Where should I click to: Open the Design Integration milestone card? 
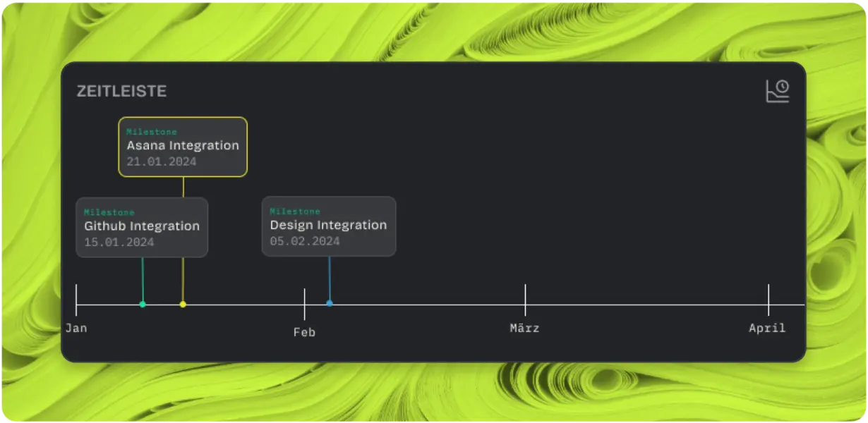[x=329, y=226]
